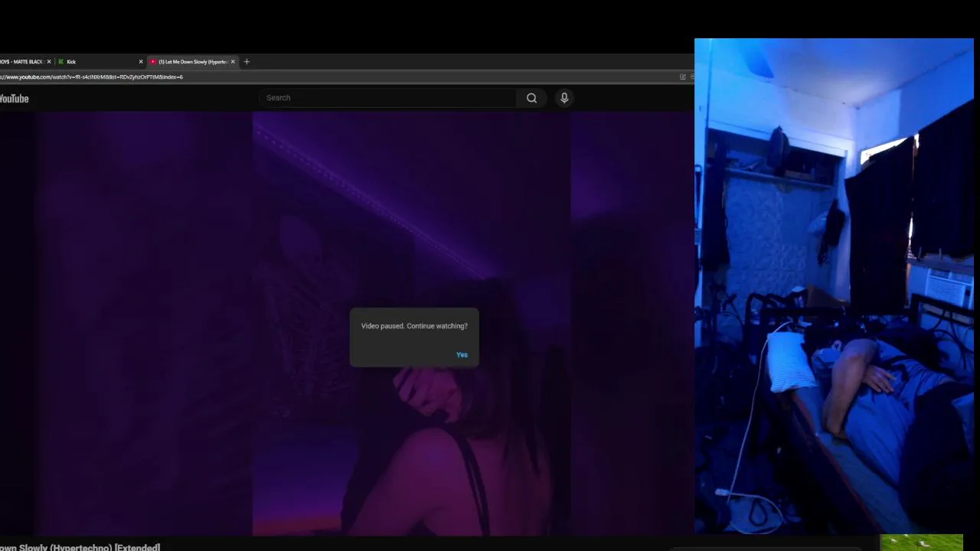This screenshot has width=980, height=551.
Task: Focus the YouTube Search input field
Action: point(389,98)
